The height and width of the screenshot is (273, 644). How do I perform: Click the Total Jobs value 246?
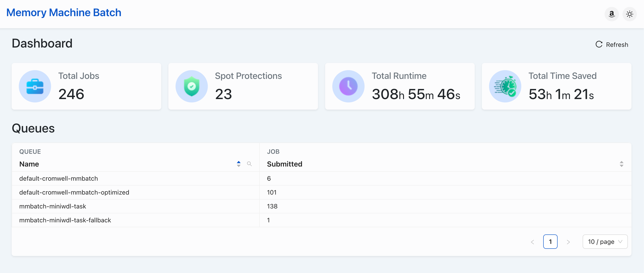tap(71, 94)
